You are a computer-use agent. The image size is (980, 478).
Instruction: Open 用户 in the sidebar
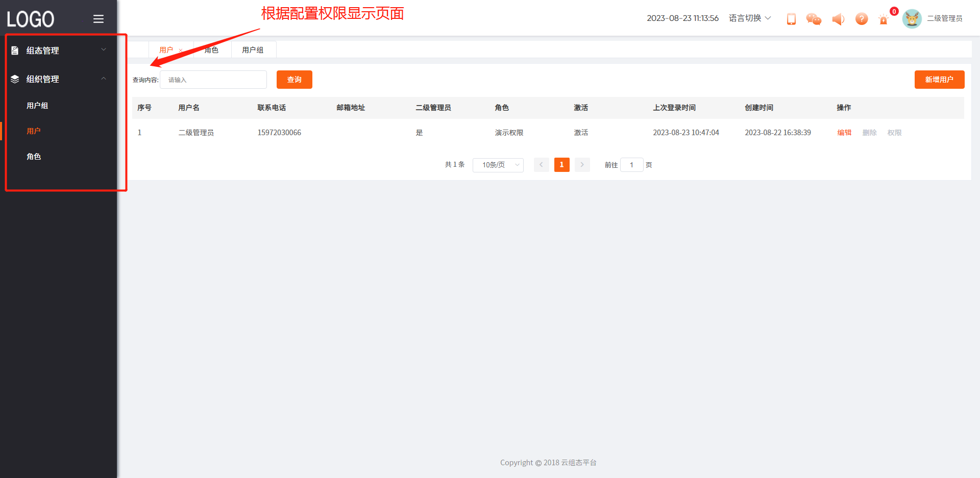point(34,131)
